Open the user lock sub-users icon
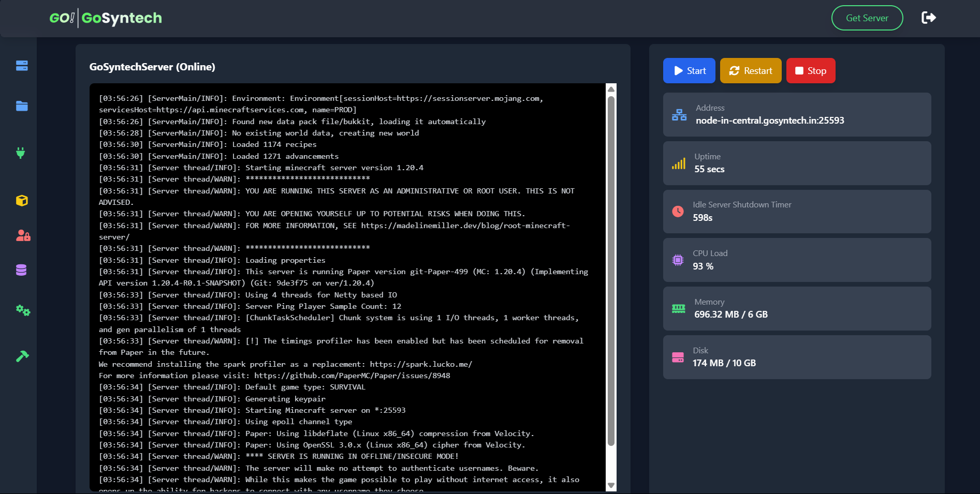Viewport: 980px width, 494px height. pos(23,236)
